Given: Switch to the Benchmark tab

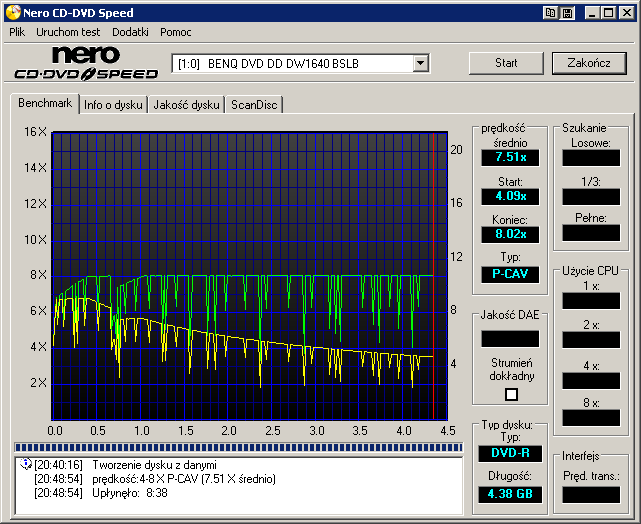Looking at the screenshot, I should tap(45, 103).
